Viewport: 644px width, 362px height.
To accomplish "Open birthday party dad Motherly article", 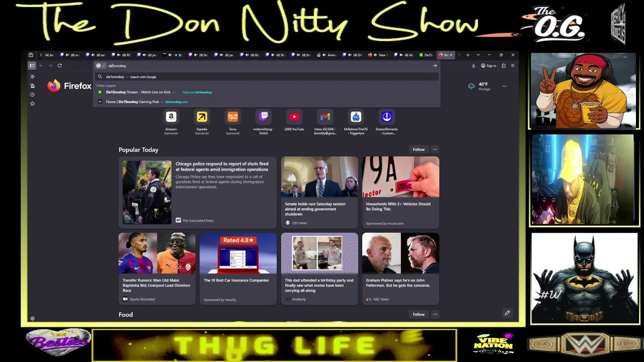I will click(319, 268).
